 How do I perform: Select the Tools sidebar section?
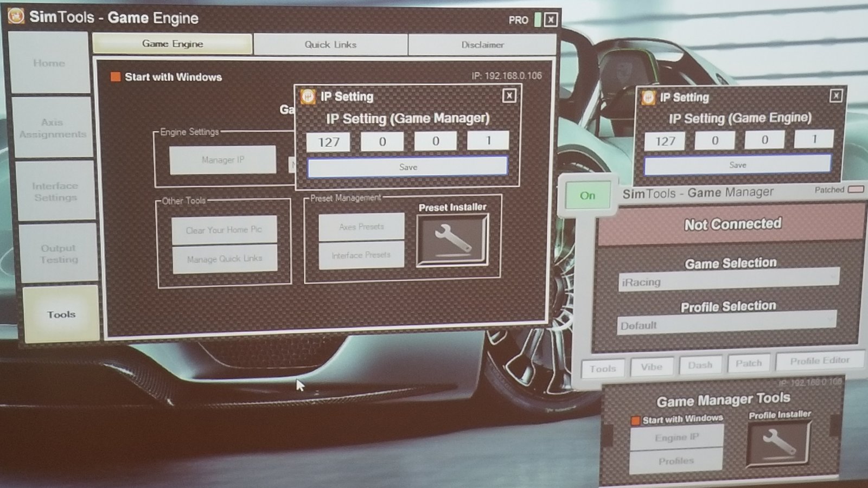[x=61, y=314]
